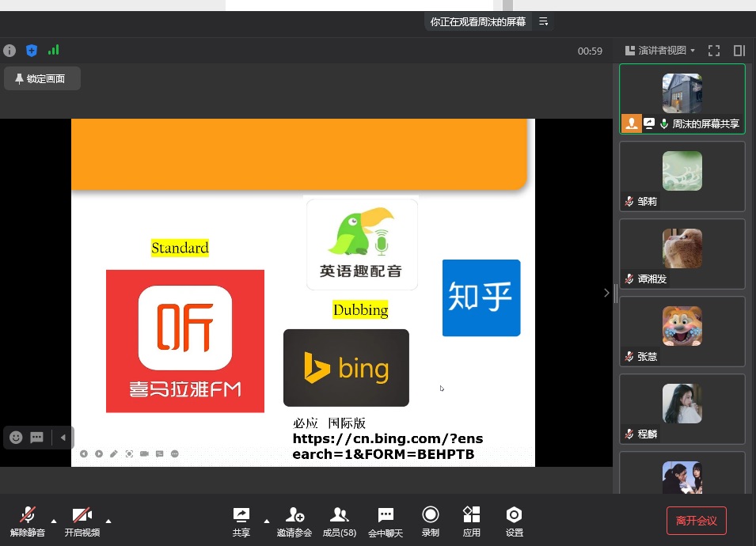
Task: Open the emoji reactions icon
Action: click(x=16, y=437)
